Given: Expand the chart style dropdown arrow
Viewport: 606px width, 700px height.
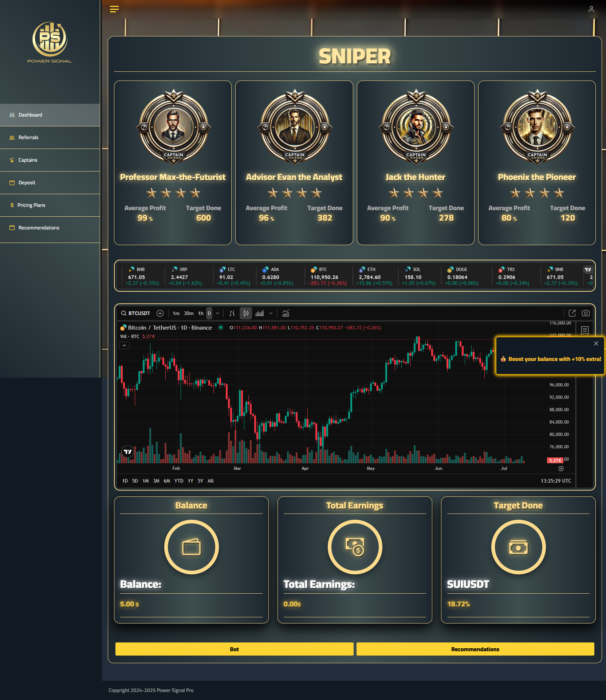Looking at the screenshot, I should 271,313.
